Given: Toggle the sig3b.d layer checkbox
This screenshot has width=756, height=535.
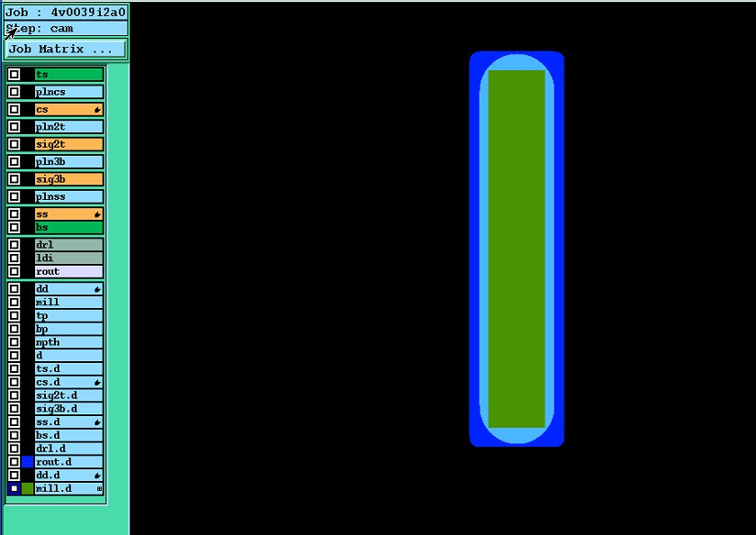Looking at the screenshot, I should click(x=14, y=409).
